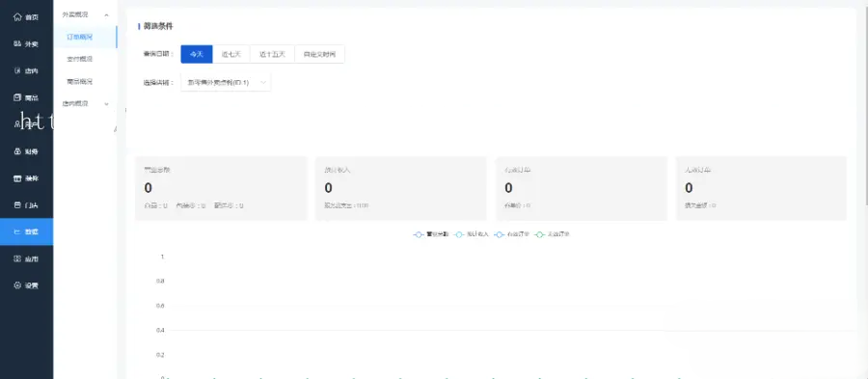Open the 财务 finance section
The height and width of the screenshot is (379, 868).
click(26, 151)
